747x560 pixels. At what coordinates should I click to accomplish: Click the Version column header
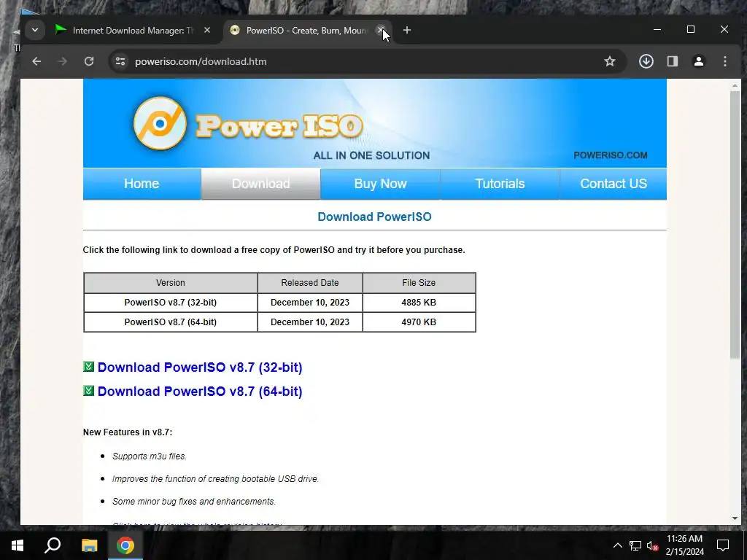click(x=171, y=283)
